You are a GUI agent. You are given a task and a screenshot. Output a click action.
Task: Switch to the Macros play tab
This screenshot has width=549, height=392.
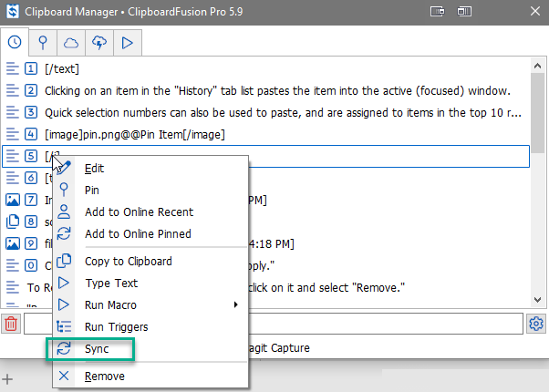pyautogui.click(x=128, y=43)
